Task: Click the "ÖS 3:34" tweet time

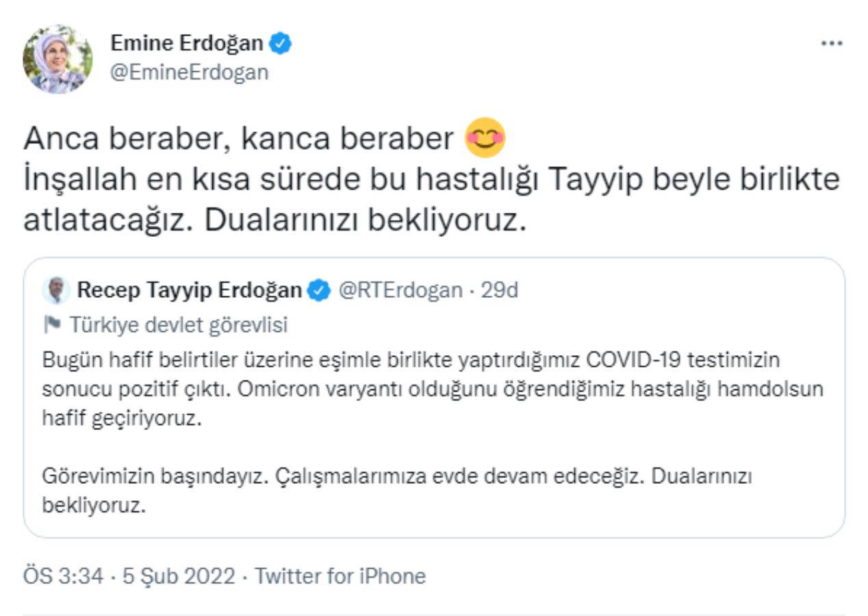Action: (63, 576)
